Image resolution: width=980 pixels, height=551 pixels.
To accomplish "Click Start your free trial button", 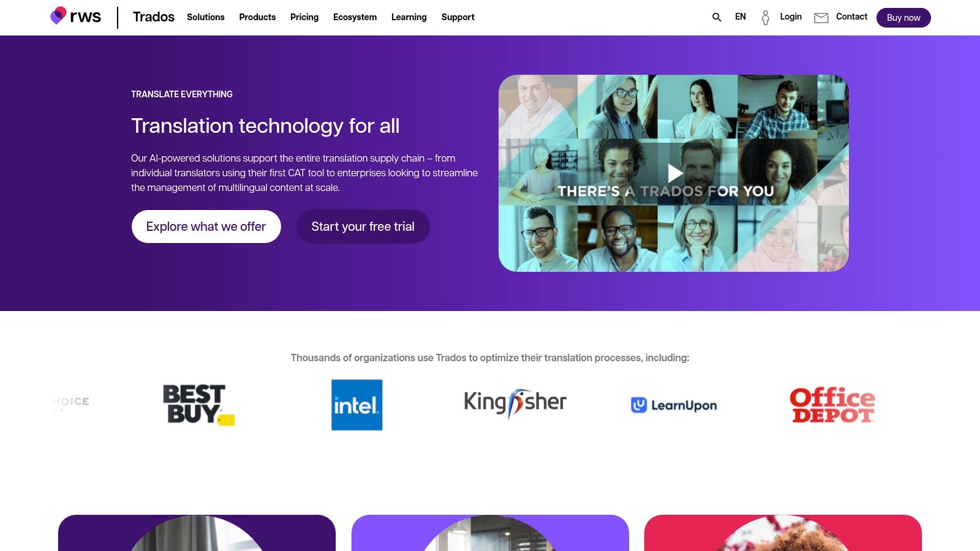I will pyautogui.click(x=363, y=227).
